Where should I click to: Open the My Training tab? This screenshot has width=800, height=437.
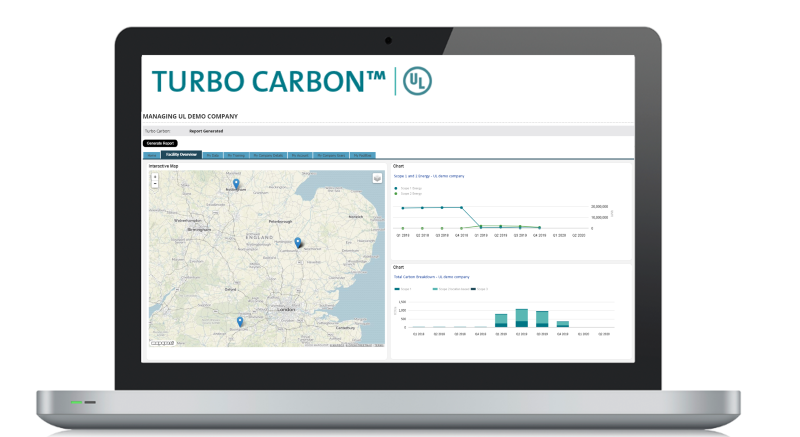236,156
